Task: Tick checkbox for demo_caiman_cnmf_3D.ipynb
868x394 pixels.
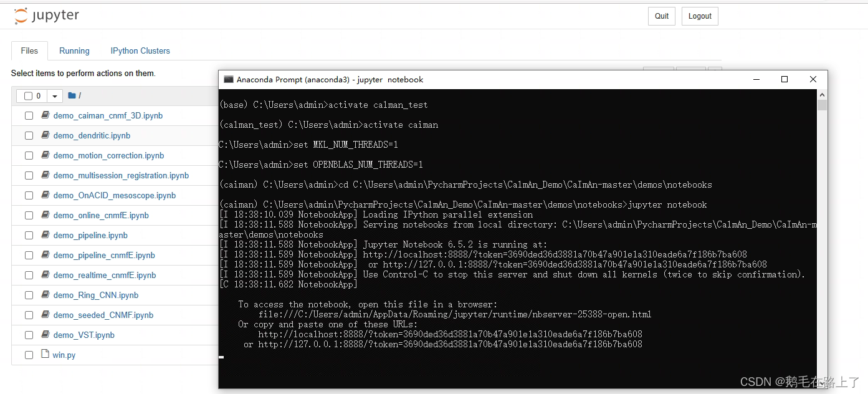Action: [x=29, y=116]
